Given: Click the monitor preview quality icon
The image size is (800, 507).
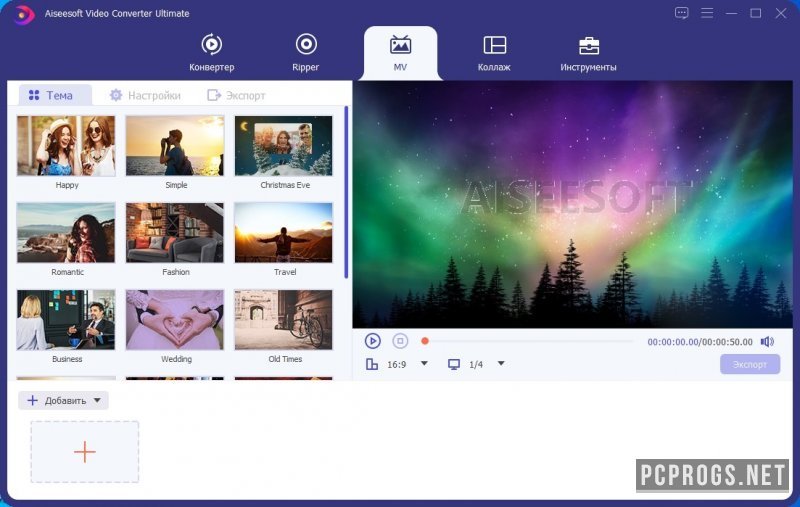Looking at the screenshot, I should tap(454, 364).
